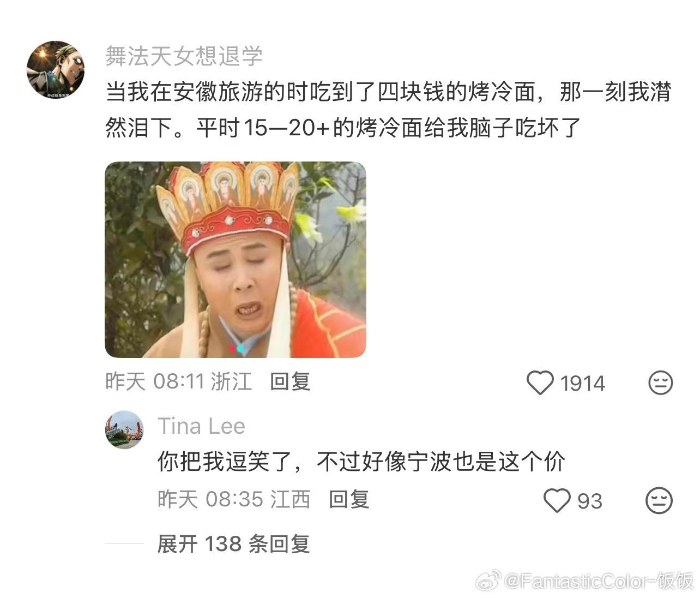
Task: Like Tina Lee's reply with heart icon
Action: [557, 500]
